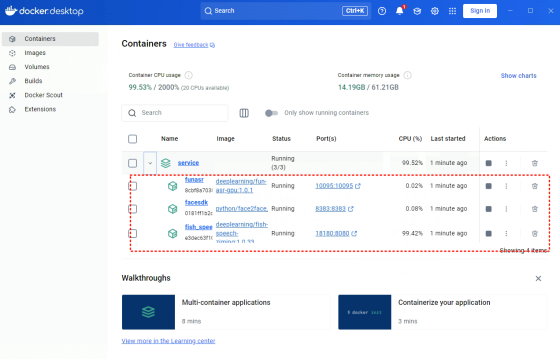This screenshot has height=360, width=560.
Task: Open python/face2face image link
Action: tap(242, 209)
